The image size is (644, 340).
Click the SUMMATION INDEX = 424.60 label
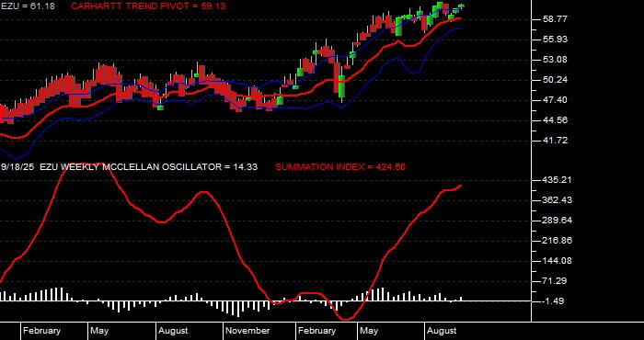tap(340, 167)
